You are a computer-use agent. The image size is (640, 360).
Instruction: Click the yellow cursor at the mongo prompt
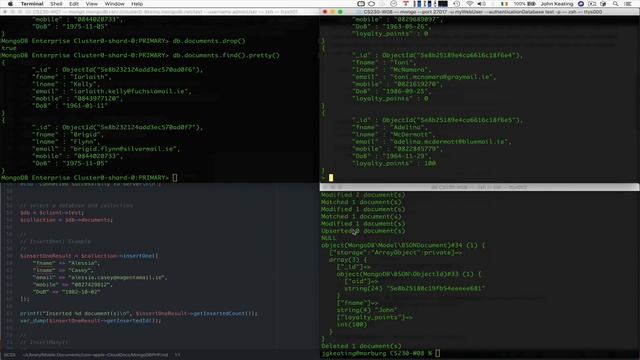point(331,178)
